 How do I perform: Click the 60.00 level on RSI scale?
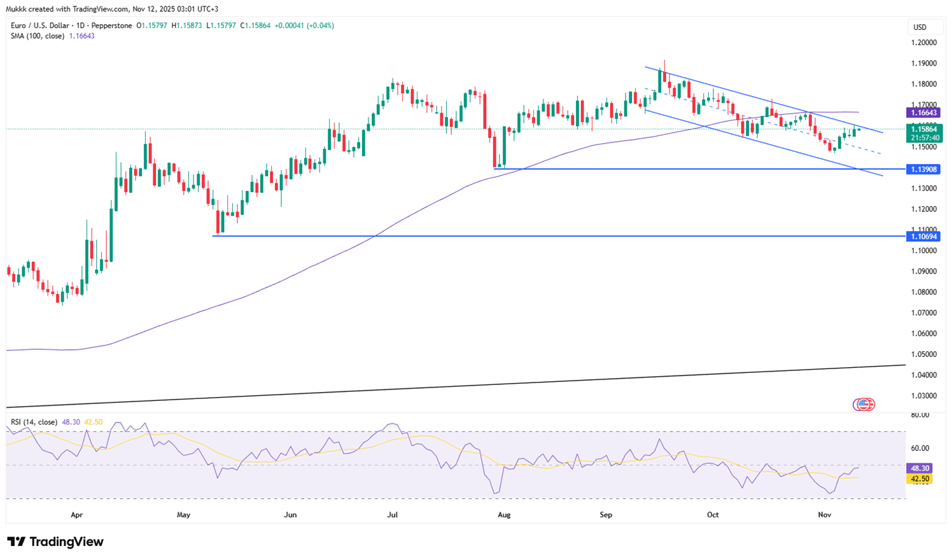pos(920,448)
